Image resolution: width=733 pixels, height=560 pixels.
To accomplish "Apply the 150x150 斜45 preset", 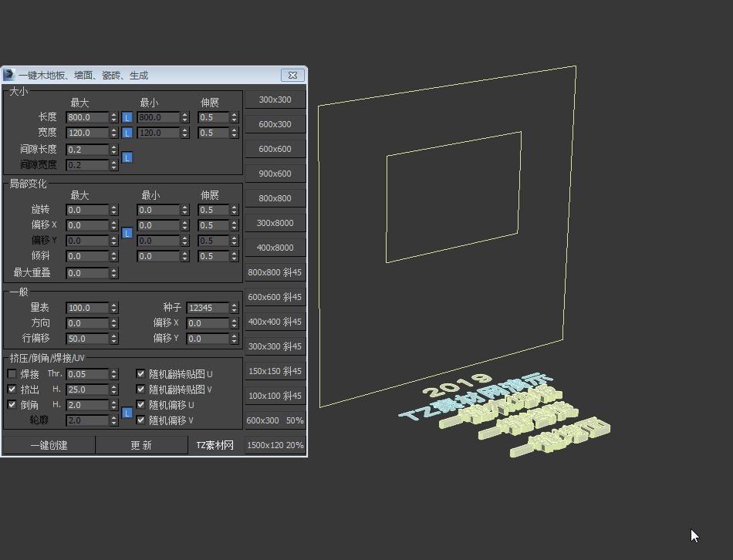I will pos(275,371).
